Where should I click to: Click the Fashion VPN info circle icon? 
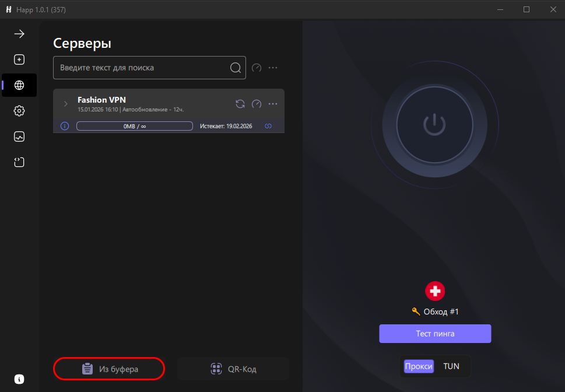[x=65, y=126]
